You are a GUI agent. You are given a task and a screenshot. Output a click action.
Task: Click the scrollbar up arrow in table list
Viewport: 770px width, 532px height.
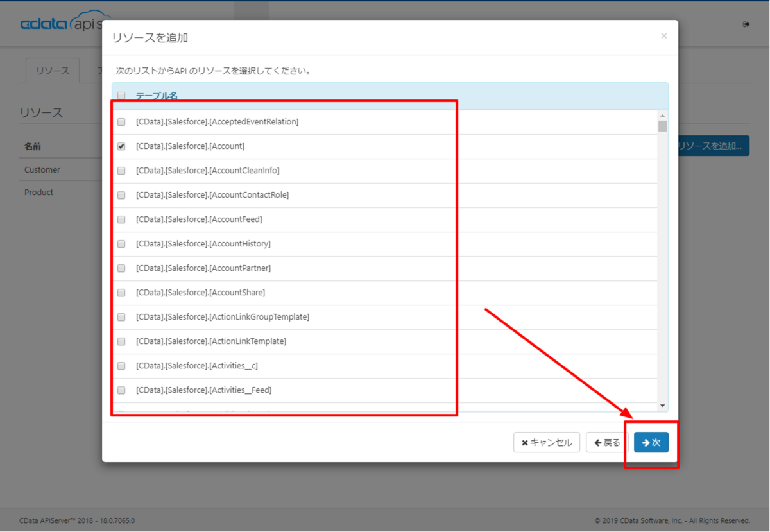(x=663, y=115)
